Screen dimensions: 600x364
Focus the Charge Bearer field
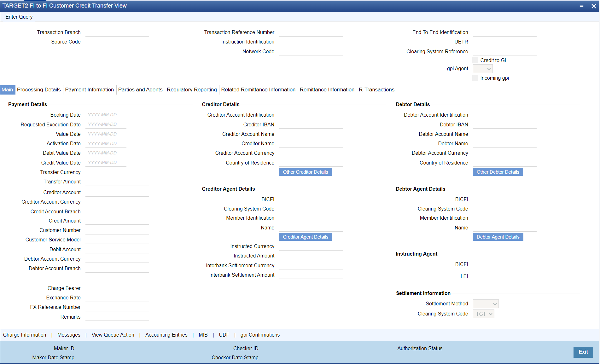point(117,288)
